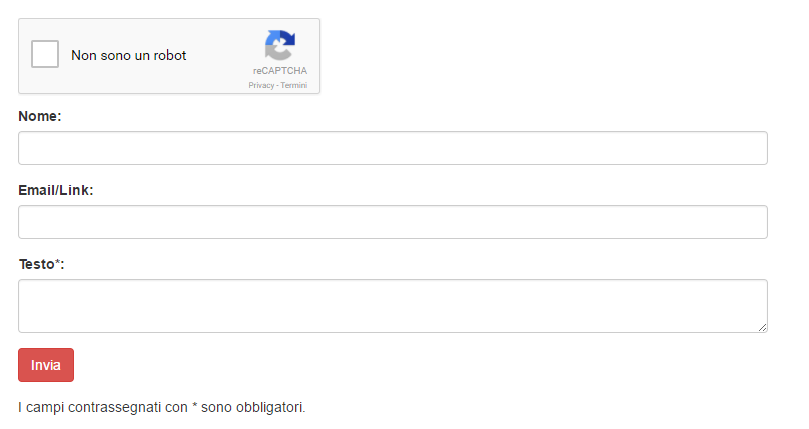Image resolution: width=809 pixels, height=429 pixels.
Task: Click the "Nome:" field label
Action: (40, 116)
